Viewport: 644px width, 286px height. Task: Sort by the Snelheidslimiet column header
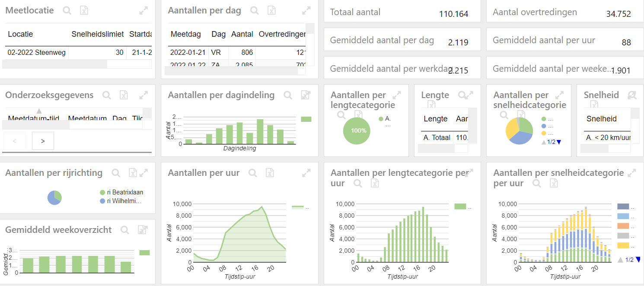click(98, 34)
